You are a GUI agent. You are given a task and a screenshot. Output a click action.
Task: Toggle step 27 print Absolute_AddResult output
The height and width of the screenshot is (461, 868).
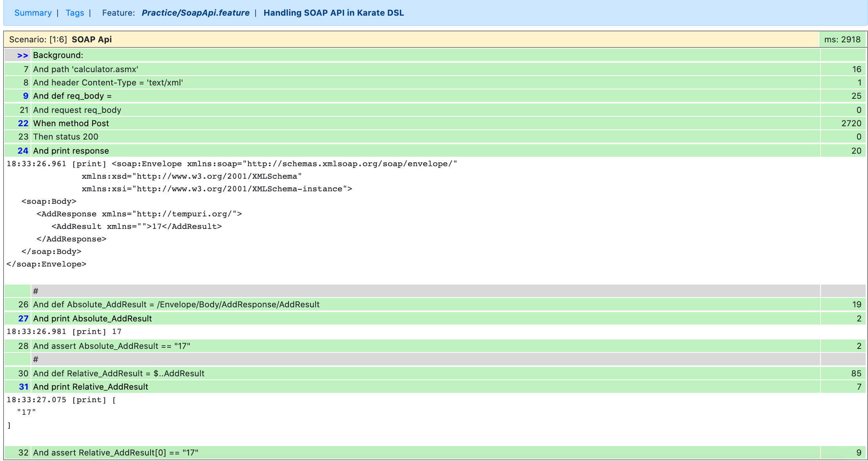tap(23, 319)
